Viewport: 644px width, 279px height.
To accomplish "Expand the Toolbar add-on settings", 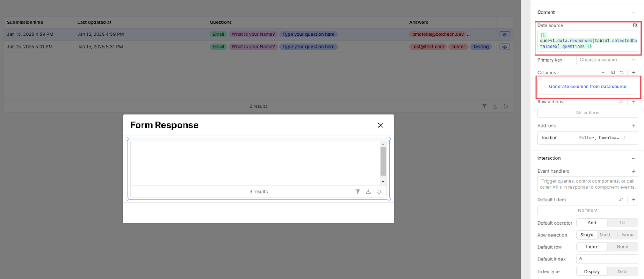I will coord(588,138).
